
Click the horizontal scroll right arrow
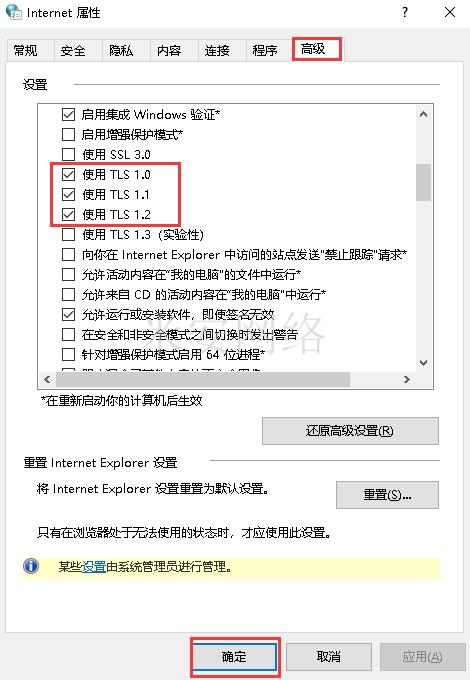click(x=406, y=379)
